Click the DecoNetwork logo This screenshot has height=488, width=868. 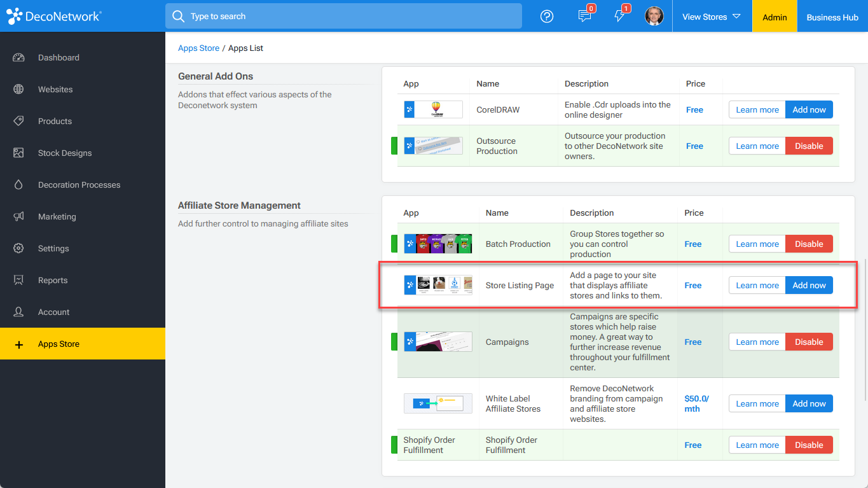point(54,17)
